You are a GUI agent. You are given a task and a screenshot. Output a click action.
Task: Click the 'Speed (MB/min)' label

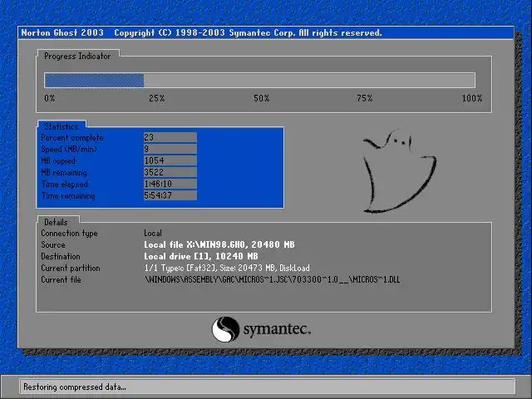point(69,150)
